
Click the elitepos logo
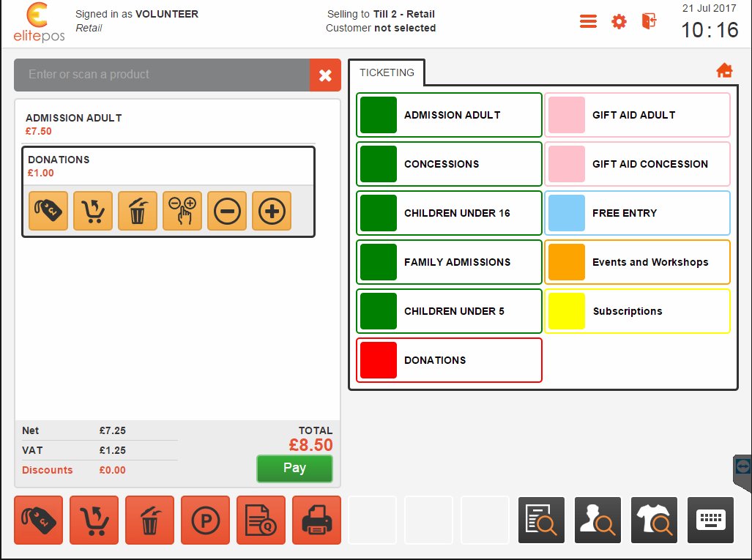tap(39, 23)
